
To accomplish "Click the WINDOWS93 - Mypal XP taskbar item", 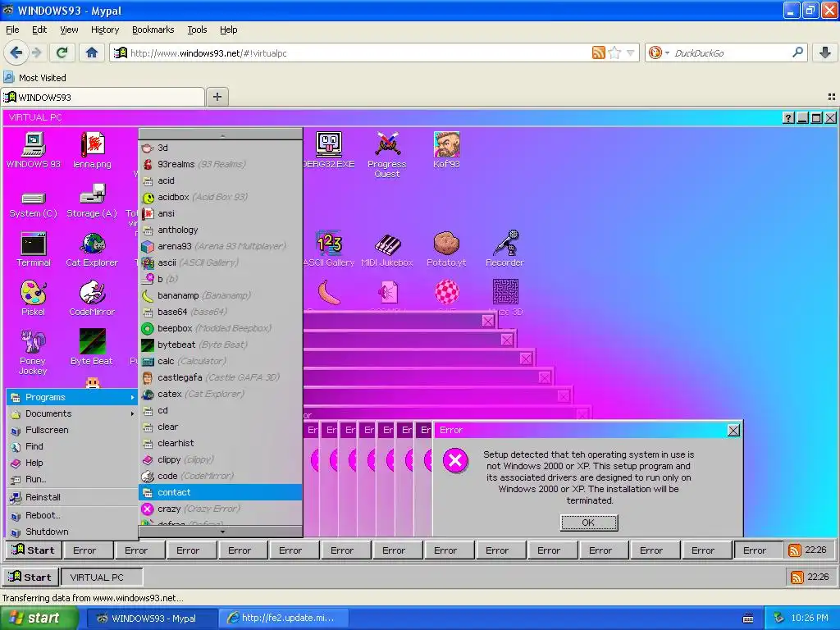I will [x=150, y=618].
